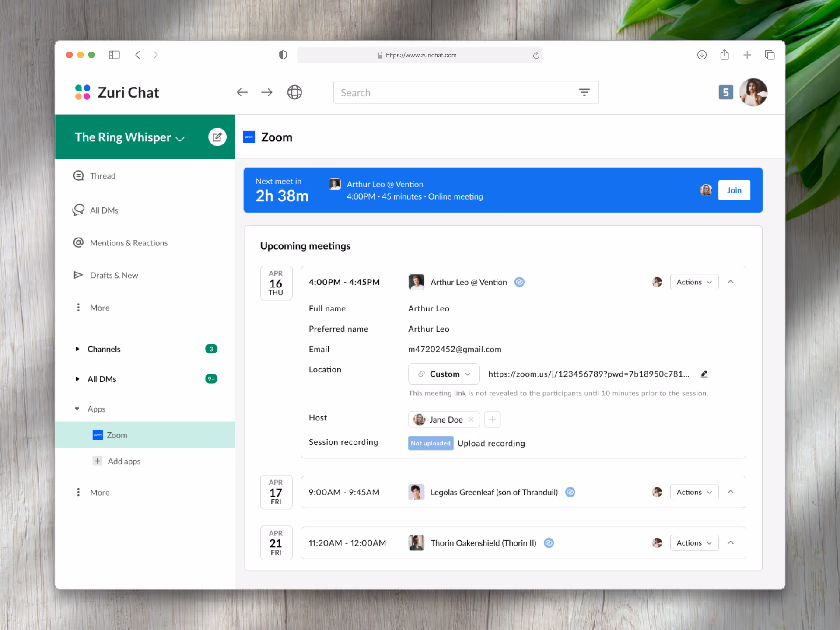Click the pencil icon to edit the Zoom link
Image resolution: width=840 pixels, height=630 pixels.
click(704, 374)
